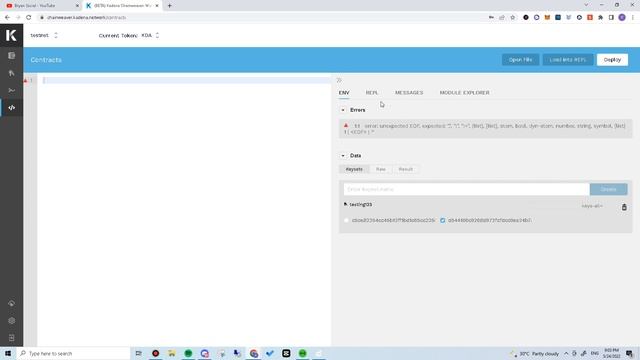Select the Keysets data tab
The height and width of the screenshot is (360, 640).
354,169
